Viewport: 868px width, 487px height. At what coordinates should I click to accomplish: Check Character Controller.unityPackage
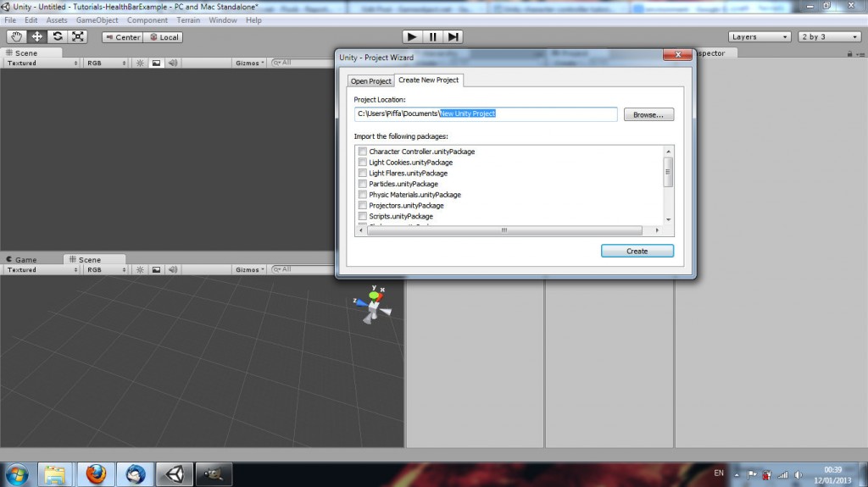pos(363,151)
